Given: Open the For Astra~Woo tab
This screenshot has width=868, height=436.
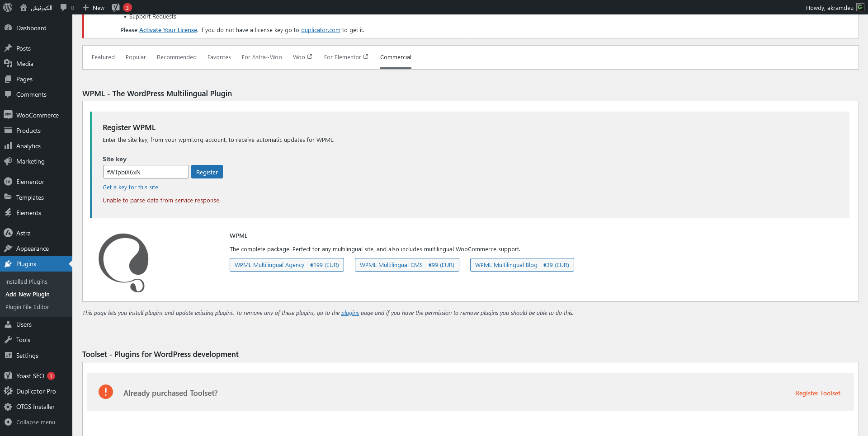Looking at the screenshot, I should pyautogui.click(x=262, y=57).
